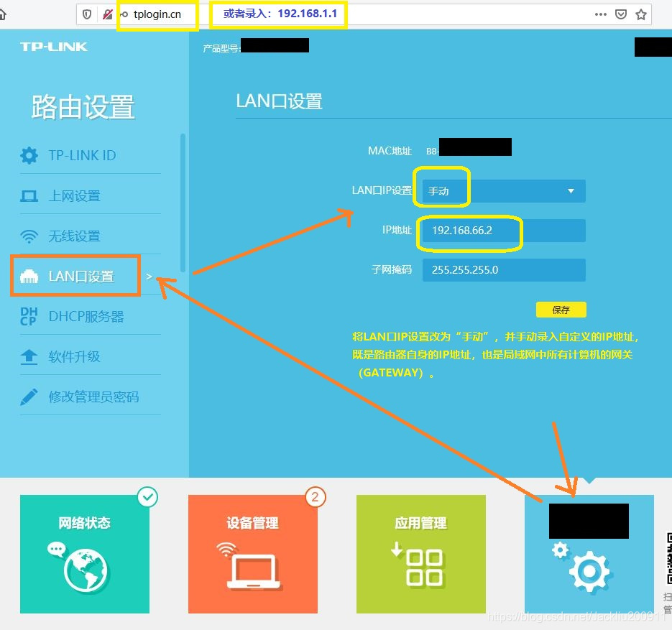Click the LAN口设置 ethernet port icon
Image resolution: width=672 pixels, height=630 pixels.
[x=29, y=277]
